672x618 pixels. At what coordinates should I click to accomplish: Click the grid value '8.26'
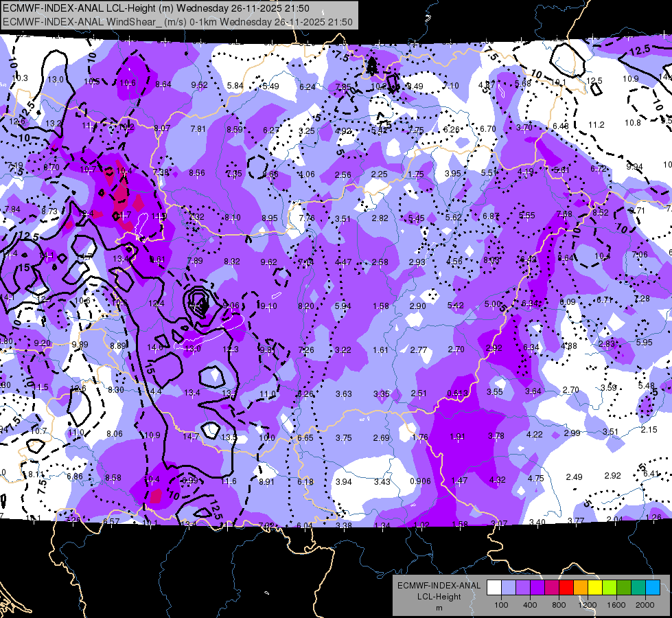305,393
